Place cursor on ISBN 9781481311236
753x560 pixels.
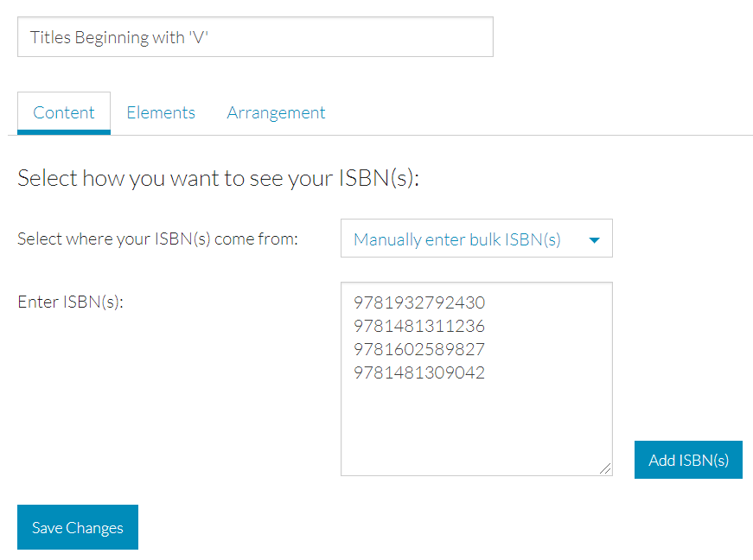[x=419, y=327]
